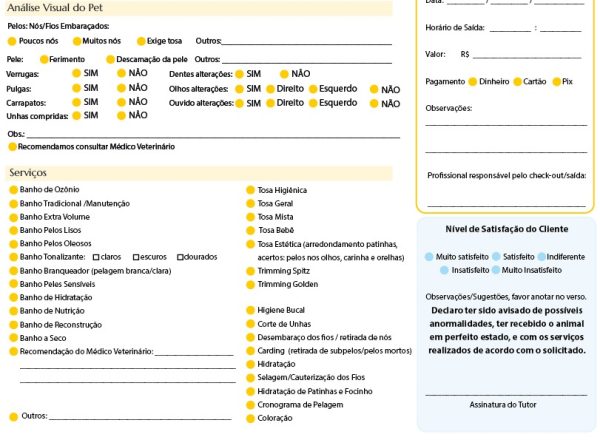Mark Exige tosa under Pelos

coord(141,41)
